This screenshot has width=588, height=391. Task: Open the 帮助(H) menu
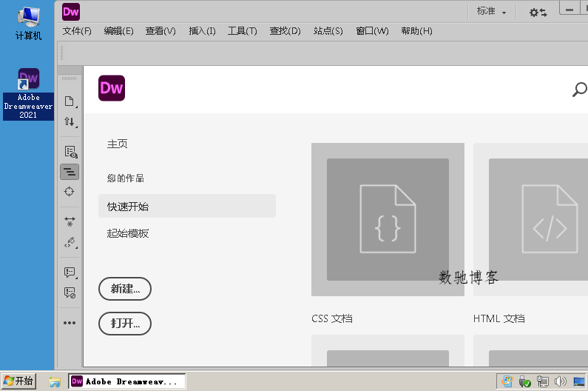tap(416, 31)
